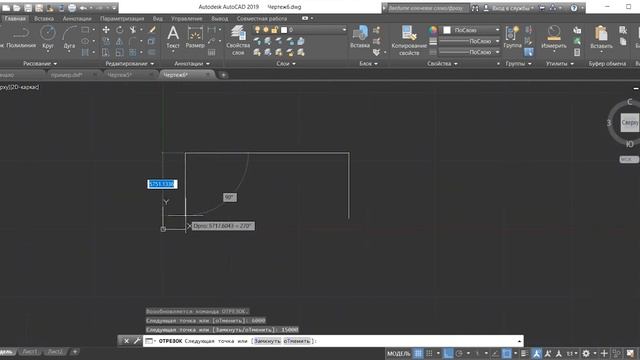Image resolution: width=640 pixels, height=360 pixels.
Task: Open Свойства слоя (Layer Properties)
Action: coord(238,40)
